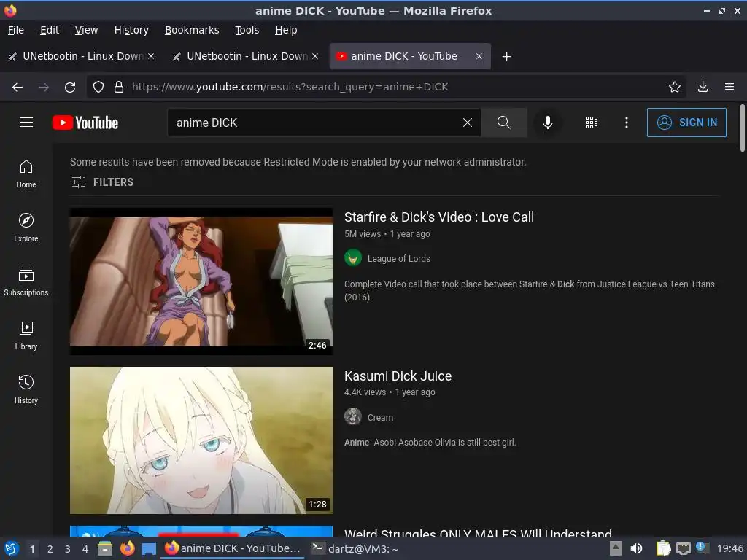Switch to workspace 2 in taskbar
The height and width of the screenshot is (560, 747).
pos(50,549)
